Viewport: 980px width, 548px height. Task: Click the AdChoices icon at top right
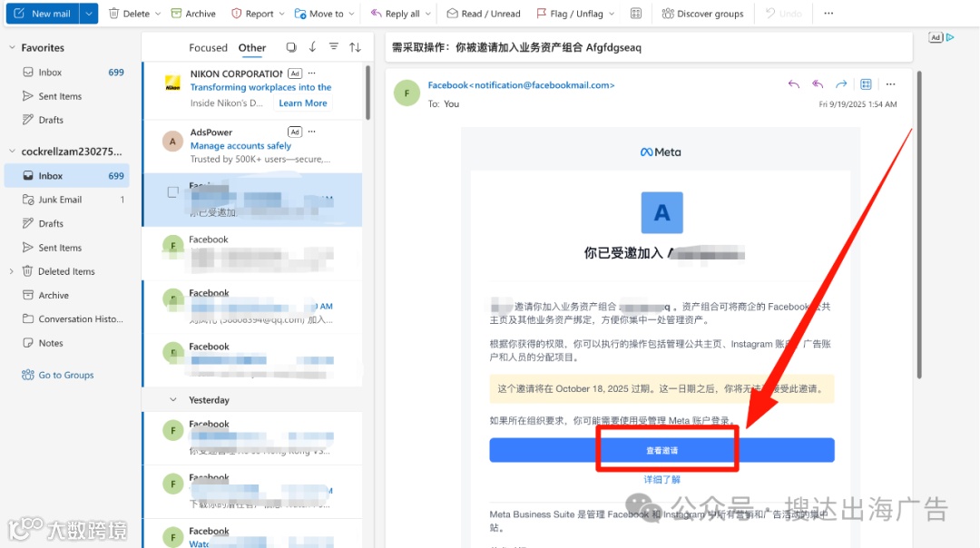coord(950,37)
